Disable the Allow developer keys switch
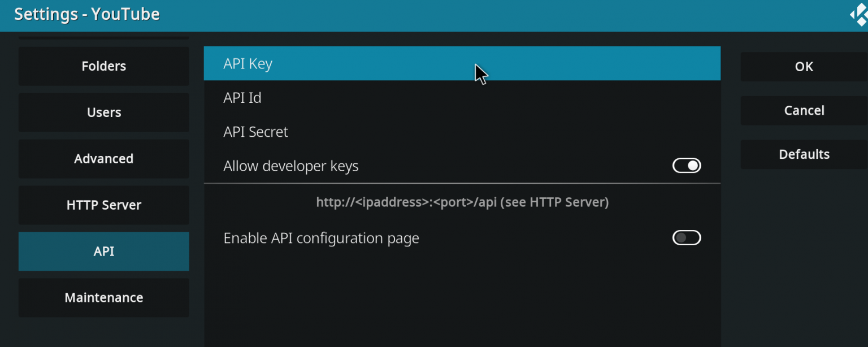Screen dimensions: 868x347 coord(686,165)
